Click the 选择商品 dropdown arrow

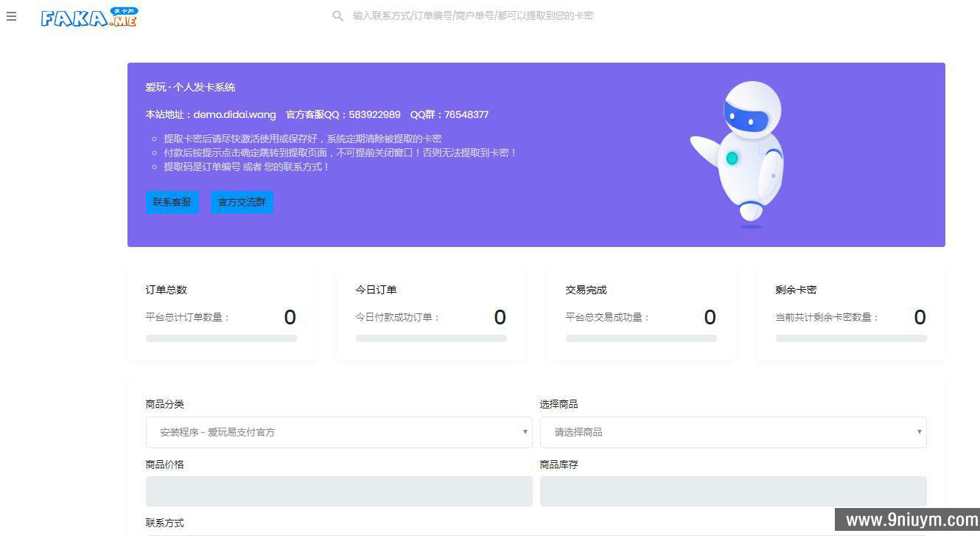point(919,432)
